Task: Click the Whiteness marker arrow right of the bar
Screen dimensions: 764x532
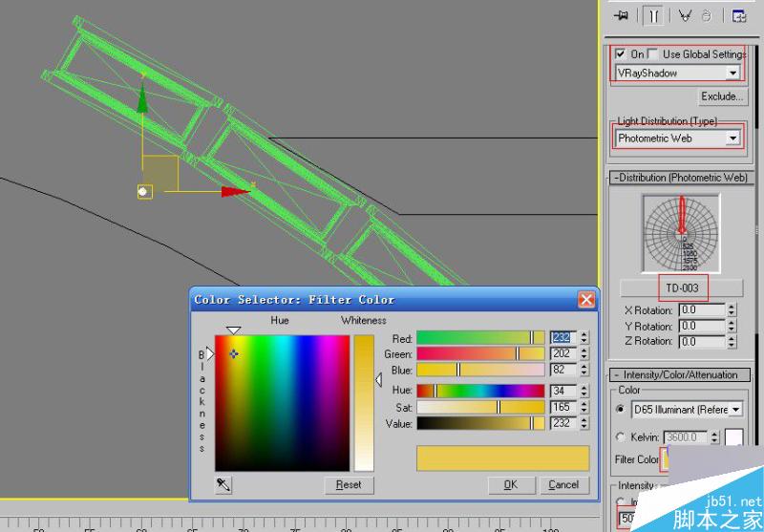Action: [378, 380]
